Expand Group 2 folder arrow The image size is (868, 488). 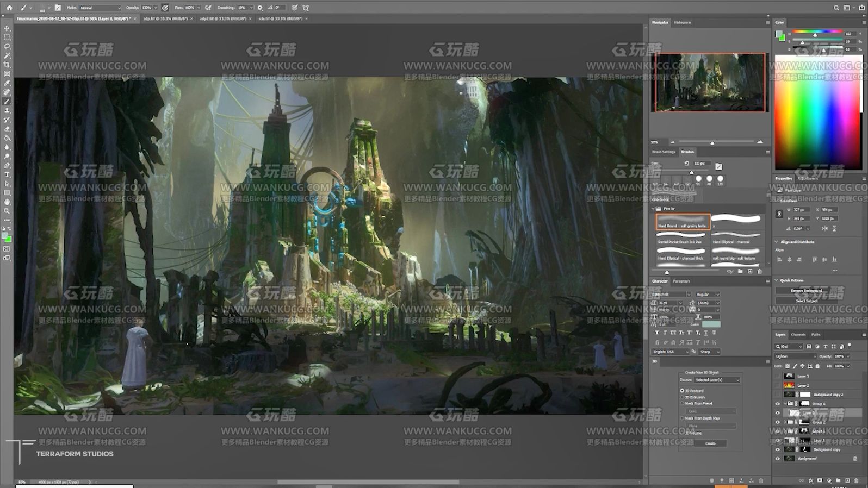coord(784,422)
